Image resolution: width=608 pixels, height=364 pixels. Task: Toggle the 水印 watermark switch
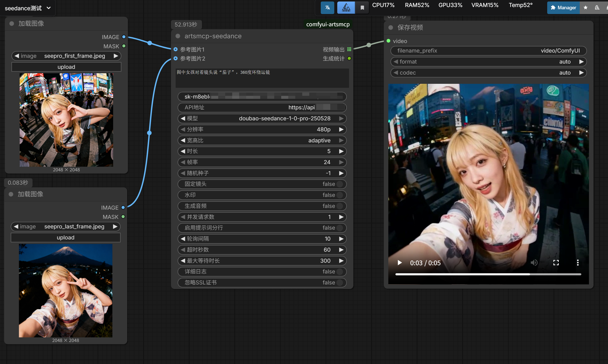coord(340,195)
